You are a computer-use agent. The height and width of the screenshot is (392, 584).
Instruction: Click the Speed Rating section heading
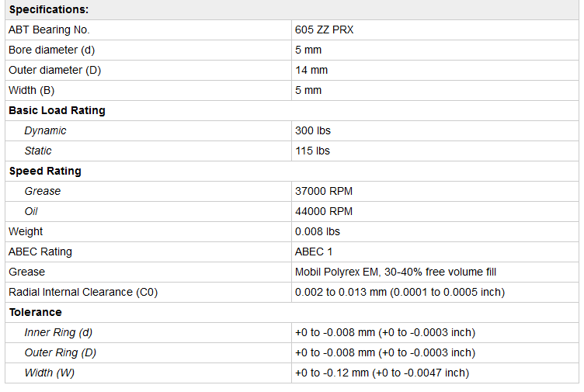(x=45, y=172)
